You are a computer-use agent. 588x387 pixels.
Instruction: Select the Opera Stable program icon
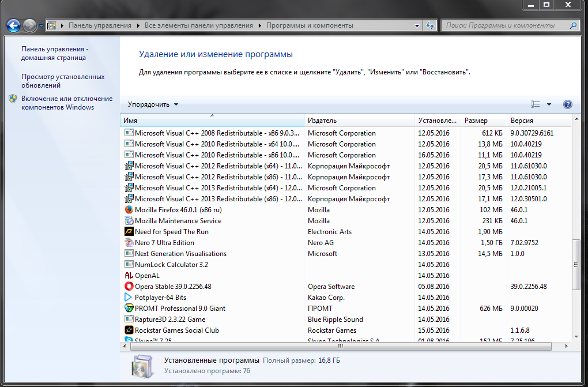point(129,287)
